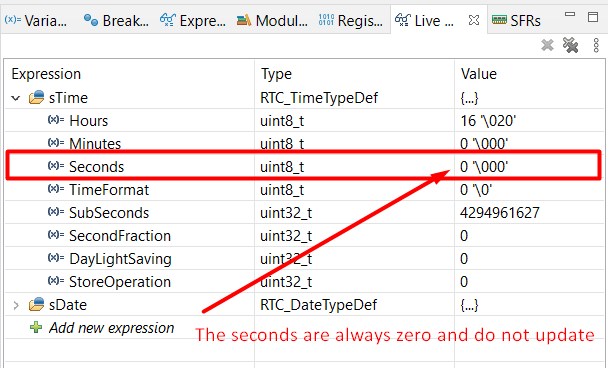The width and height of the screenshot is (608, 368).
Task: Click the sTime folder icon
Action: click(x=36, y=98)
